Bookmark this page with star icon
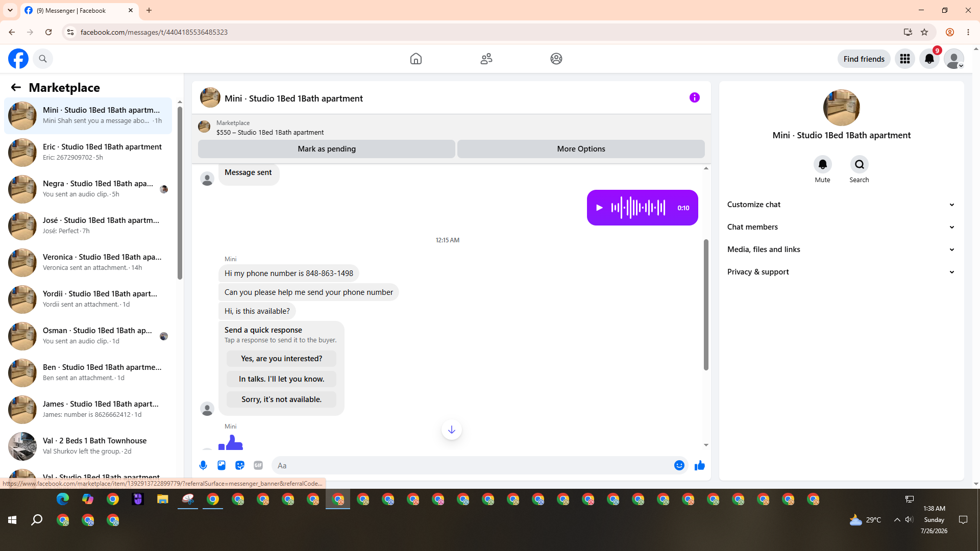This screenshot has width=980, height=551. (x=924, y=32)
